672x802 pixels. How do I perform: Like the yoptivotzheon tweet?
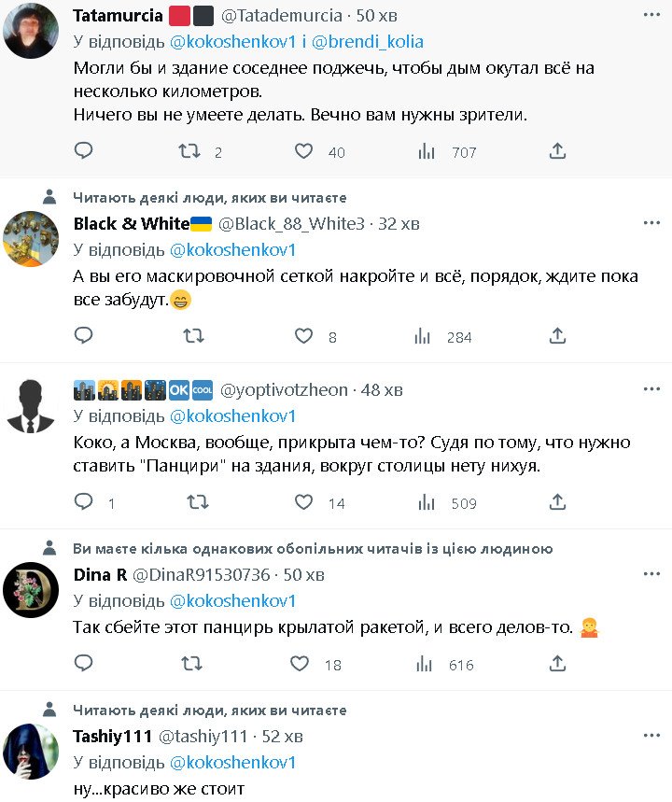[x=303, y=502]
